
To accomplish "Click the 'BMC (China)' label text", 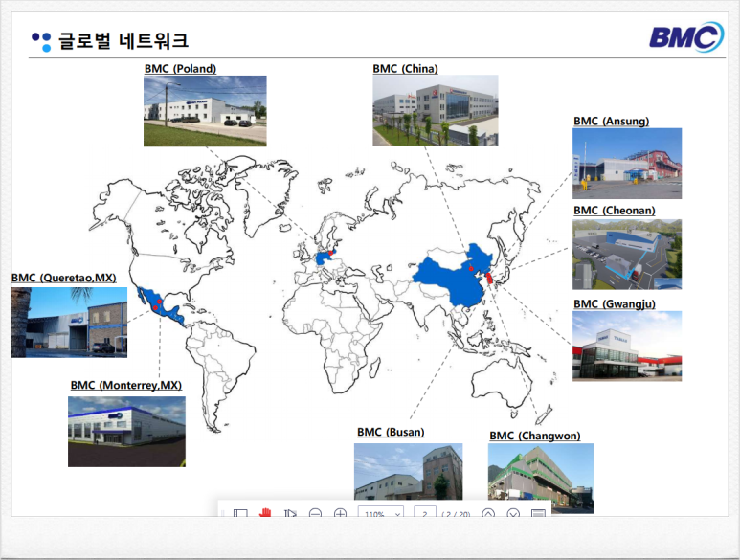I will pyautogui.click(x=405, y=68).
